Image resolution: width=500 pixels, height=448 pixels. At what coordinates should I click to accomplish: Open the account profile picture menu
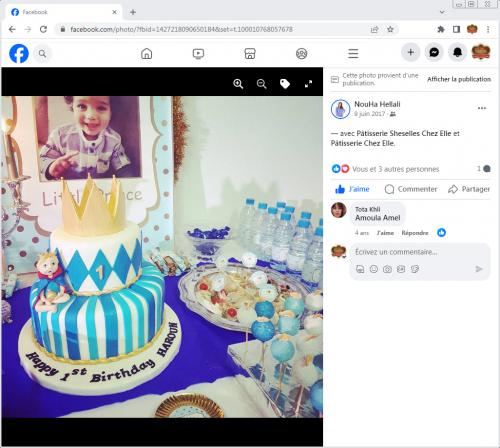coord(481,52)
